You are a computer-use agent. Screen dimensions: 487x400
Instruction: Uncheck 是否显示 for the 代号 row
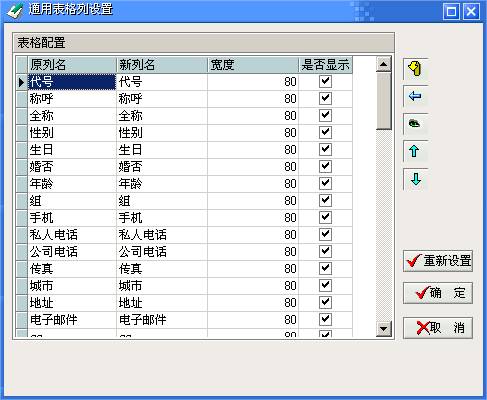(325, 81)
